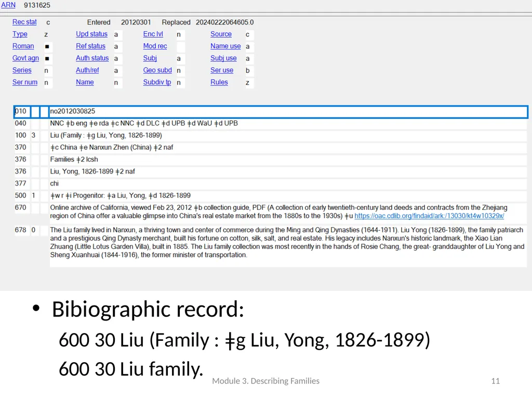
Task: Click the first indicator 3 of field 100
Action: [x=35, y=136]
